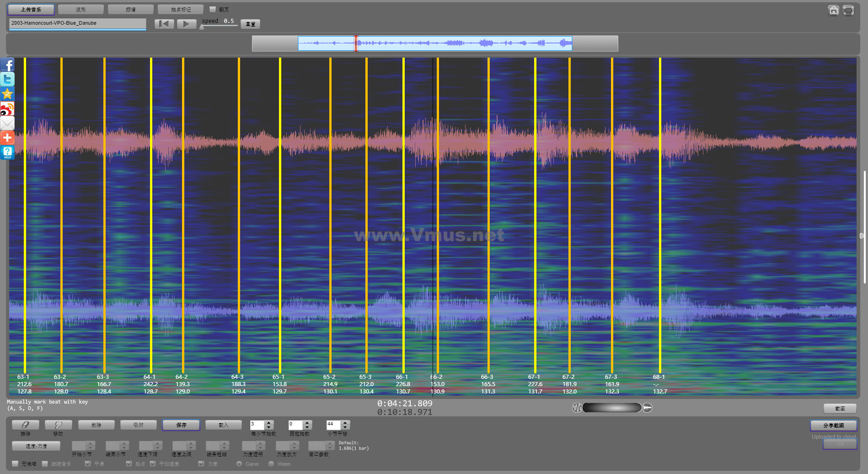Increase the 开始小节 start bar stepper
Viewport: 868px width, 474px height.
(91, 443)
